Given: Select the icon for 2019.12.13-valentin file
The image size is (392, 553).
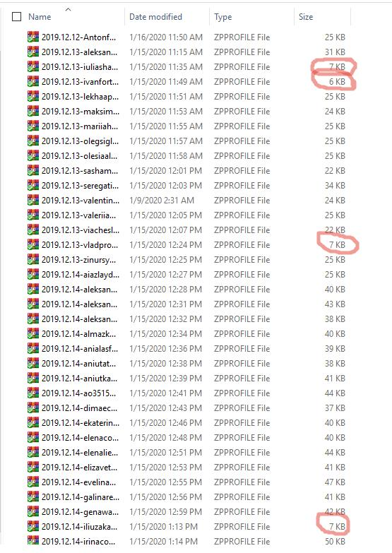Looking at the screenshot, I should pos(32,200).
